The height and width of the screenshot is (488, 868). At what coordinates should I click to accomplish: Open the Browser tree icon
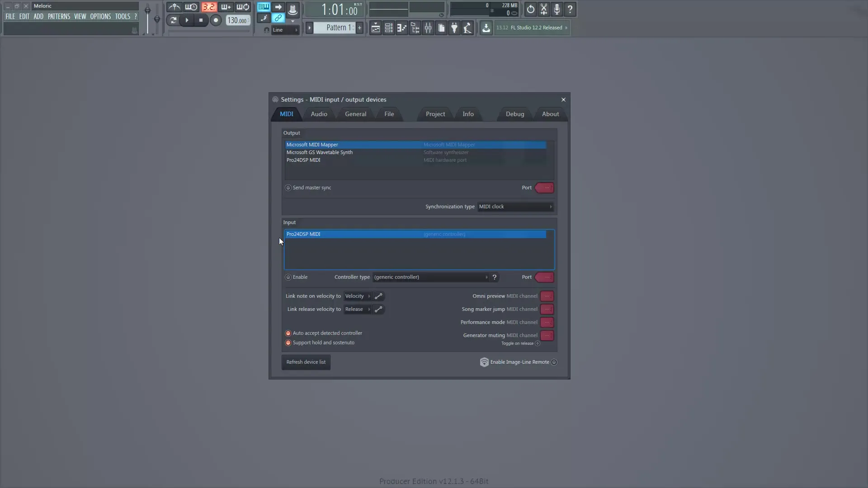coord(415,28)
